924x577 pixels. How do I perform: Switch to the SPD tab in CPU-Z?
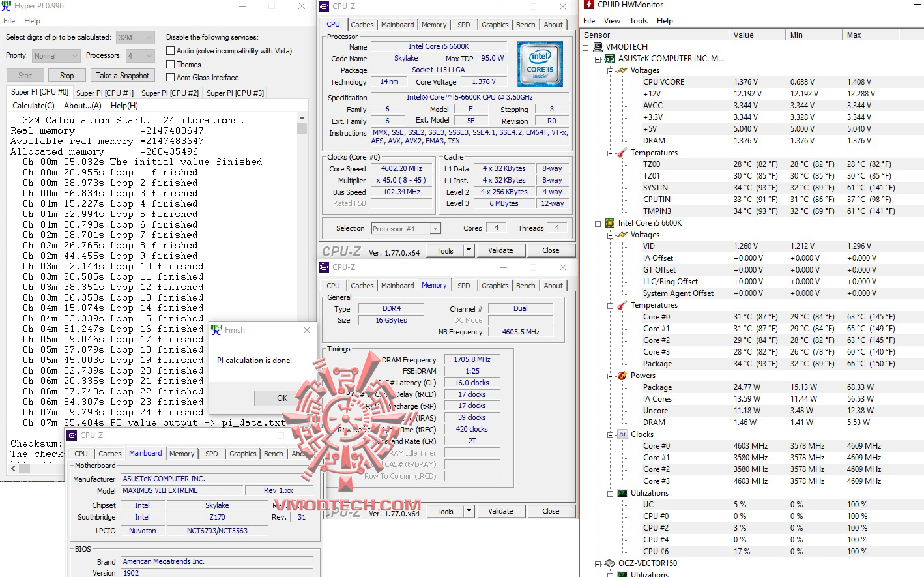(x=464, y=24)
